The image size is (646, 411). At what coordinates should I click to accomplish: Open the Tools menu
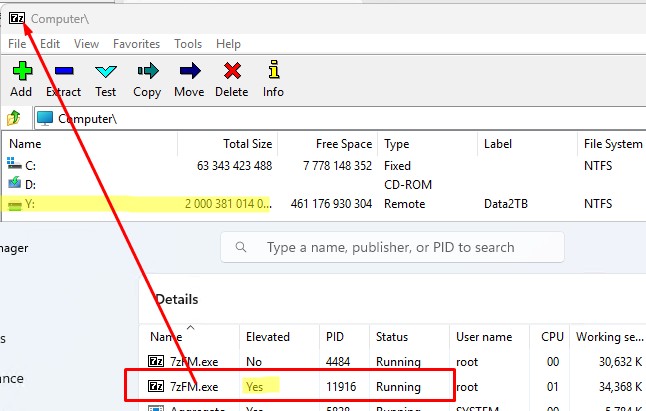click(188, 44)
